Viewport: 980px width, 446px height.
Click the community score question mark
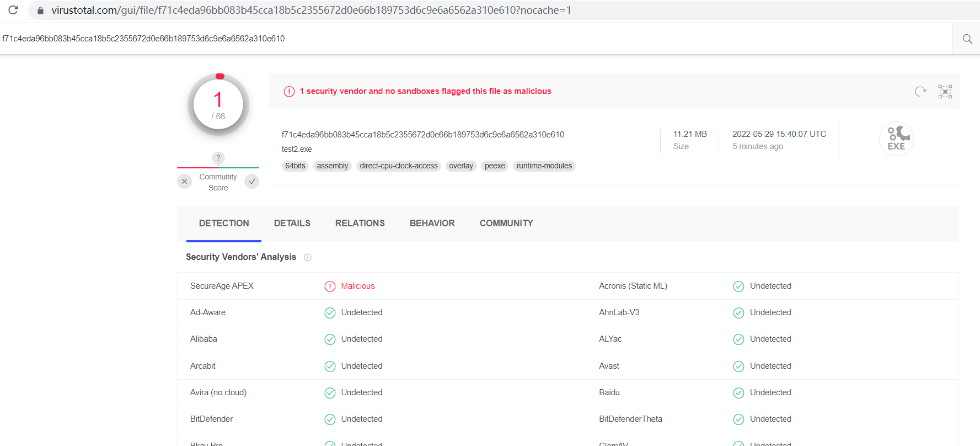pyautogui.click(x=218, y=158)
